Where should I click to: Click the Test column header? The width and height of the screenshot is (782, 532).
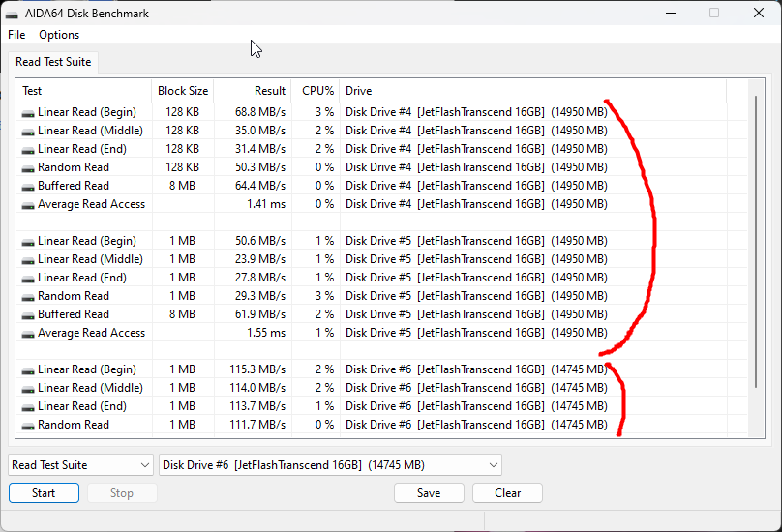[84, 91]
